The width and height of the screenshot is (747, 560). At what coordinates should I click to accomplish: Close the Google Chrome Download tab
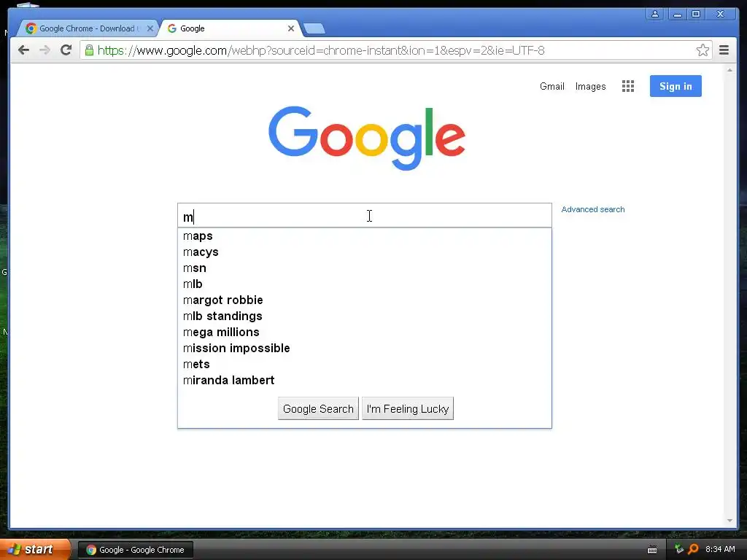150,28
